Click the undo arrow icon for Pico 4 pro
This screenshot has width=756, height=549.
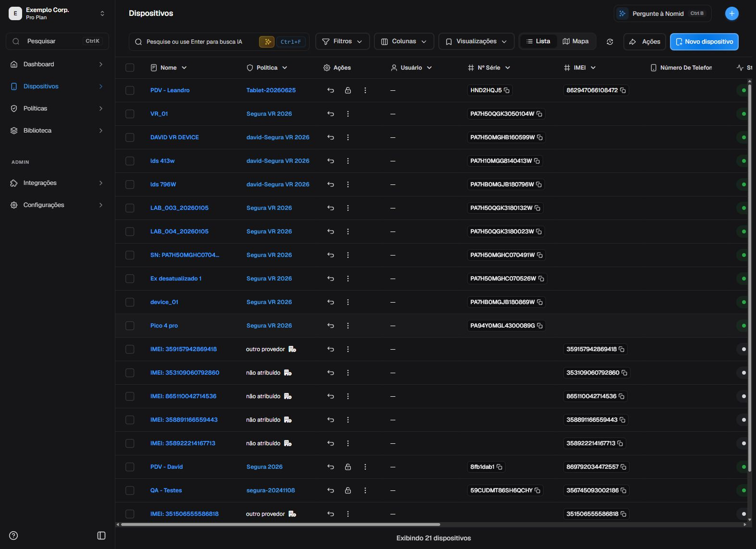coord(331,326)
